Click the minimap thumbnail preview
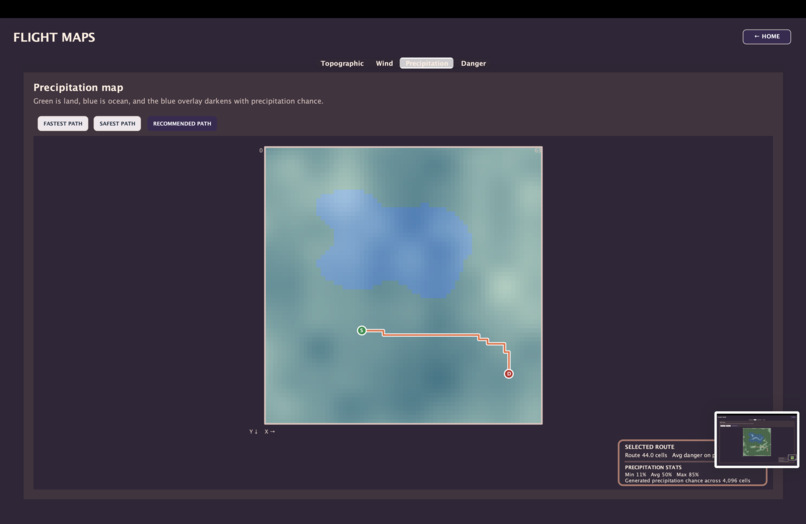Viewport: 806px width, 524px height. pyautogui.click(x=756, y=439)
